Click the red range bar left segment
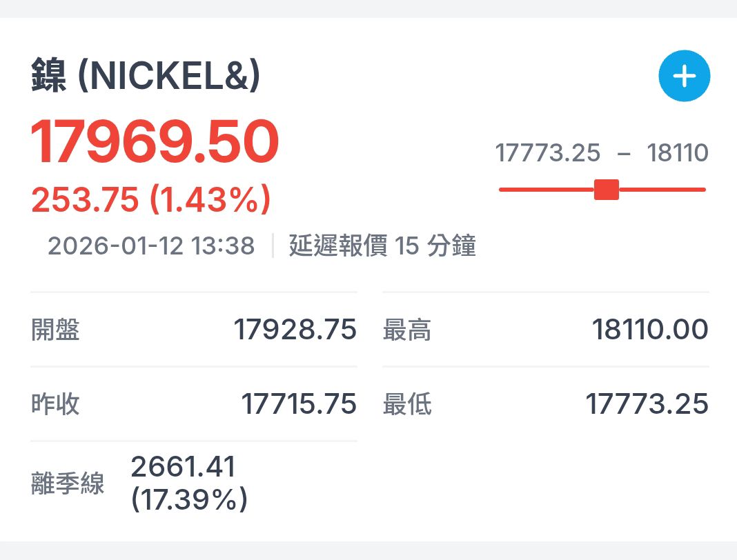The height and width of the screenshot is (560, 737). 547,190
